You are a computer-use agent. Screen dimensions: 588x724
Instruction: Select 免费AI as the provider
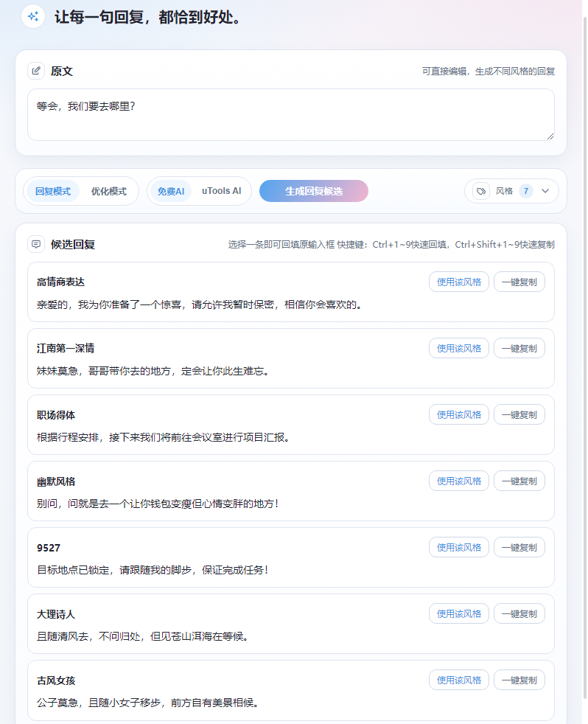tap(171, 191)
